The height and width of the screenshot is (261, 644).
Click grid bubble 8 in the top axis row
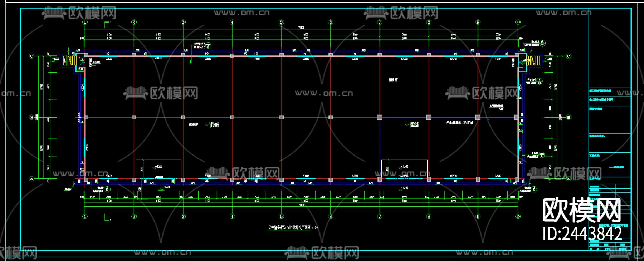(x=429, y=22)
